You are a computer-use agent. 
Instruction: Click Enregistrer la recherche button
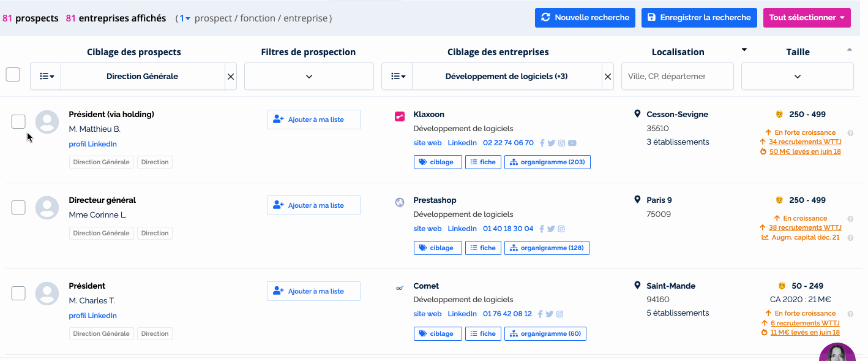[x=699, y=18]
